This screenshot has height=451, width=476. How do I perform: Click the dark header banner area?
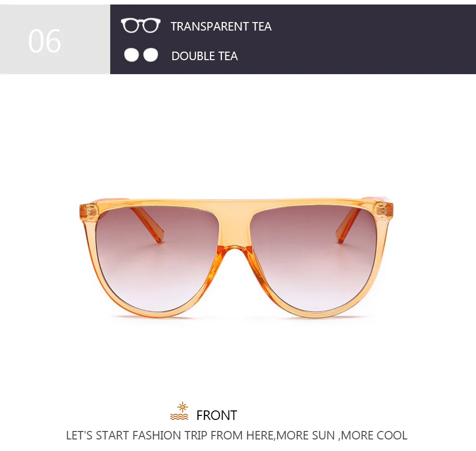293,39
